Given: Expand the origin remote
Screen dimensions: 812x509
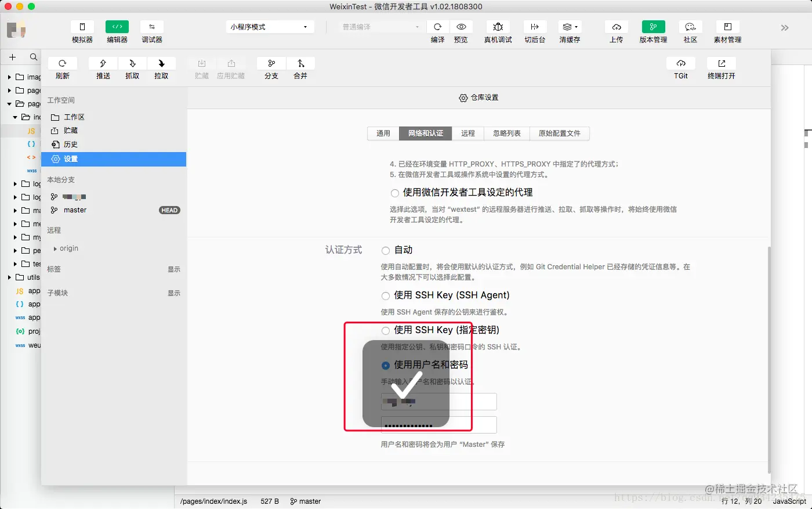Looking at the screenshot, I should 56,248.
